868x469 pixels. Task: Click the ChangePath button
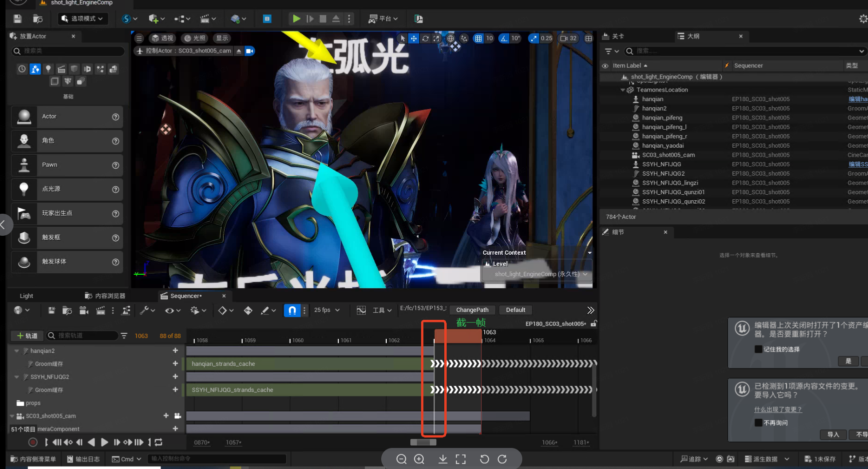coord(472,310)
